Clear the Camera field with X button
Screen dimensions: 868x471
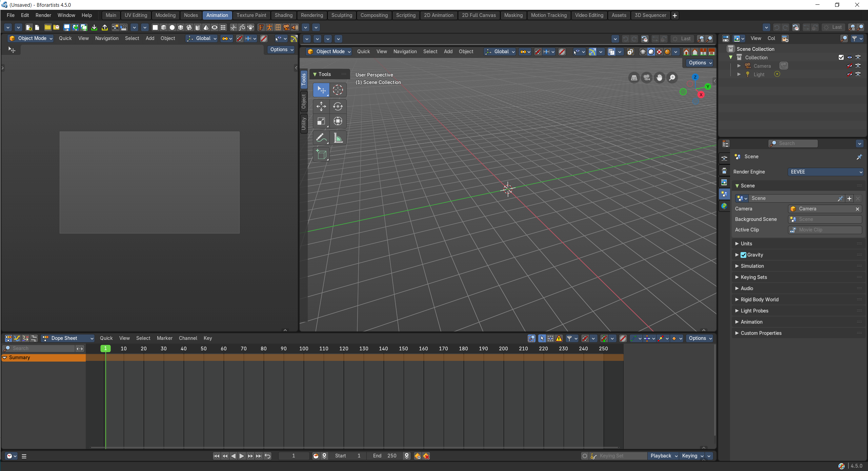click(857, 209)
